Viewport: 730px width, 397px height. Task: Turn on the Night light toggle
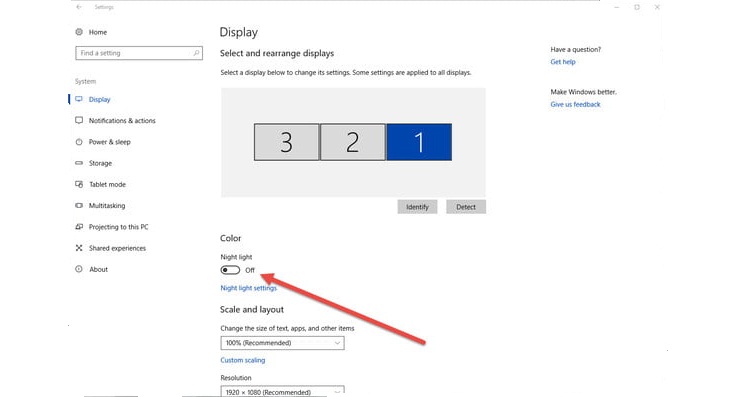coord(230,270)
